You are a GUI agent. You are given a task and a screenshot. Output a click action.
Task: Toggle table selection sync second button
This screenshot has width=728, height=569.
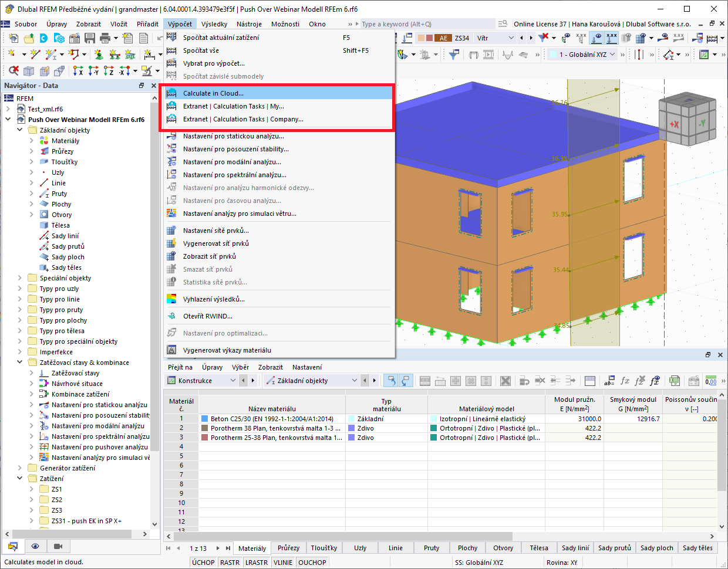[406, 381]
